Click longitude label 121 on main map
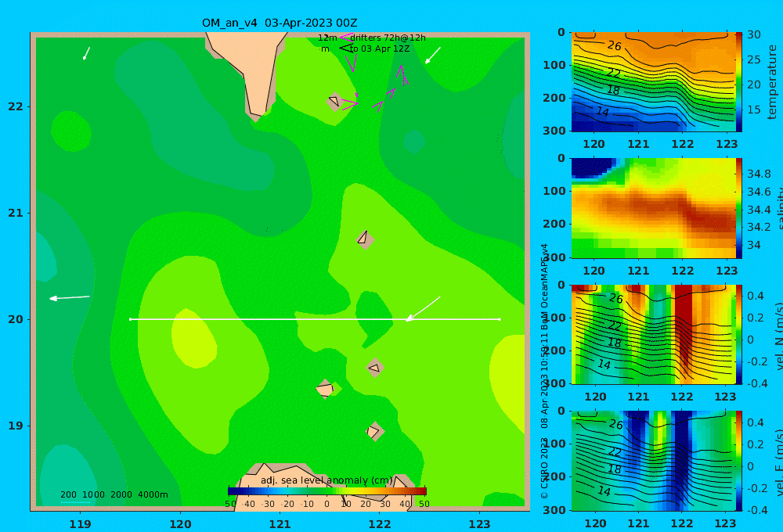Image resolution: width=783 pixels, height=532 pixels. (x=280, y=524)
